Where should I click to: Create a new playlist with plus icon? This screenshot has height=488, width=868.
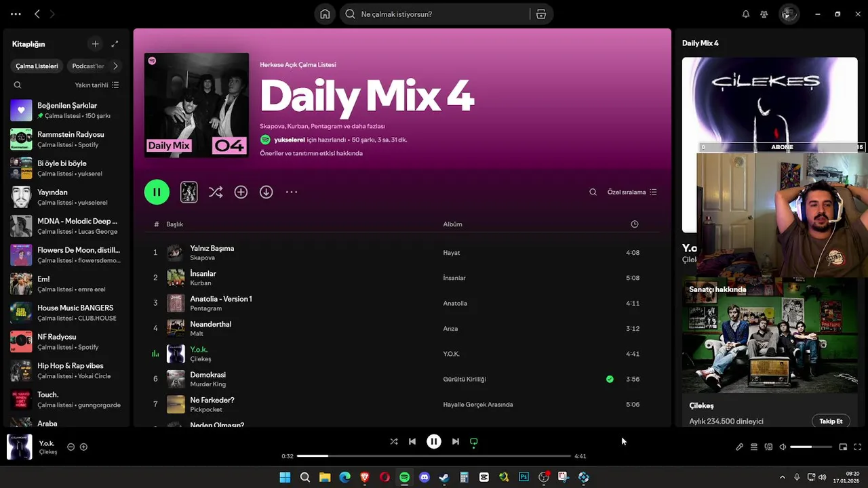pos(95,44)
